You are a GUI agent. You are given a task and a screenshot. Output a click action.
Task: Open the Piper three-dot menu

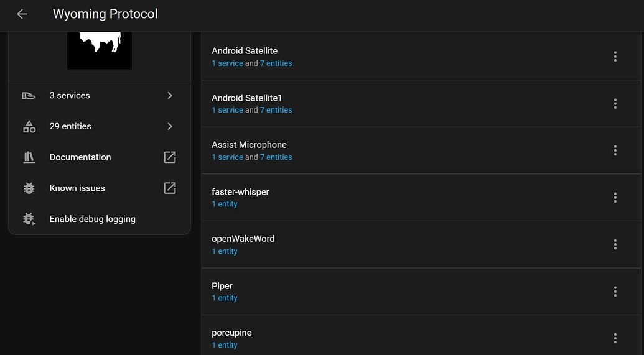(x=615, y=292)
